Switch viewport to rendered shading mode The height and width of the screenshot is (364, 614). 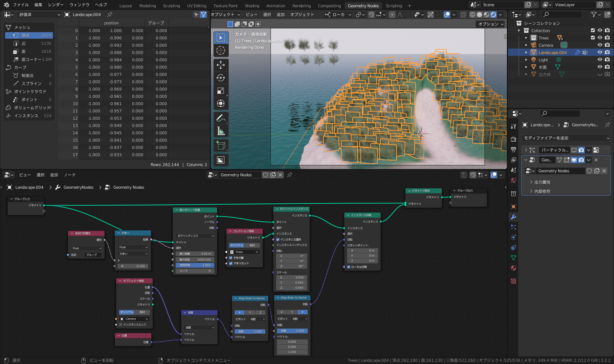point(494,15)
